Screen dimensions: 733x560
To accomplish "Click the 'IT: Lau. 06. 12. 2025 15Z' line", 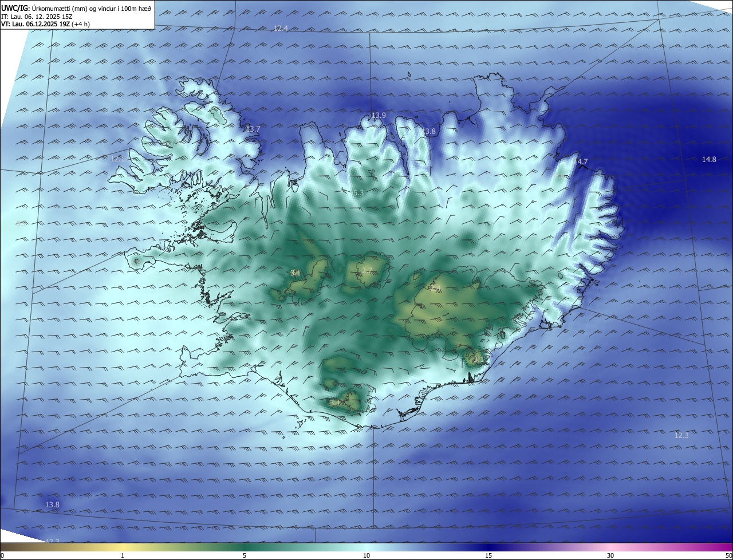I will coord(36,17).
